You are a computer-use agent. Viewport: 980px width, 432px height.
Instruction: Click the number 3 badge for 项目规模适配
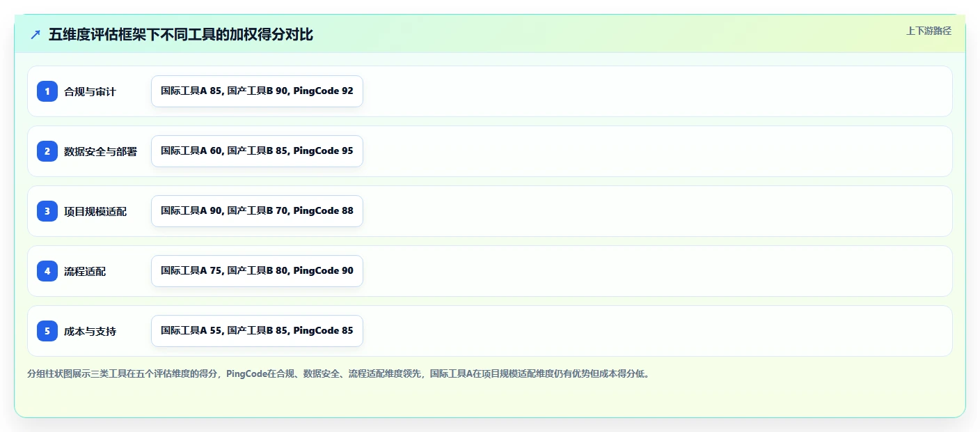tap(47, 211)
